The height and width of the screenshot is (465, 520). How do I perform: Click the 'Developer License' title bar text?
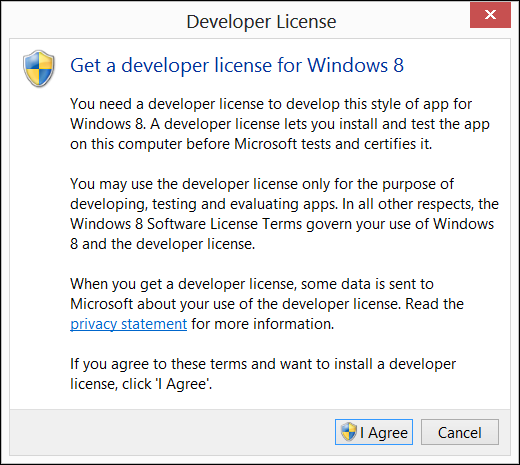tap(261, 22)
